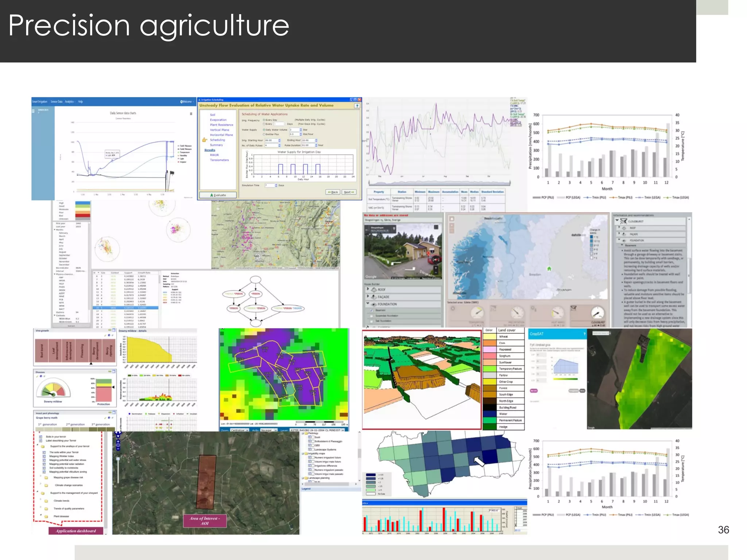Click the Irrigability maps folder icon
This screenshot has width=747, height=560.
point(306,454)
